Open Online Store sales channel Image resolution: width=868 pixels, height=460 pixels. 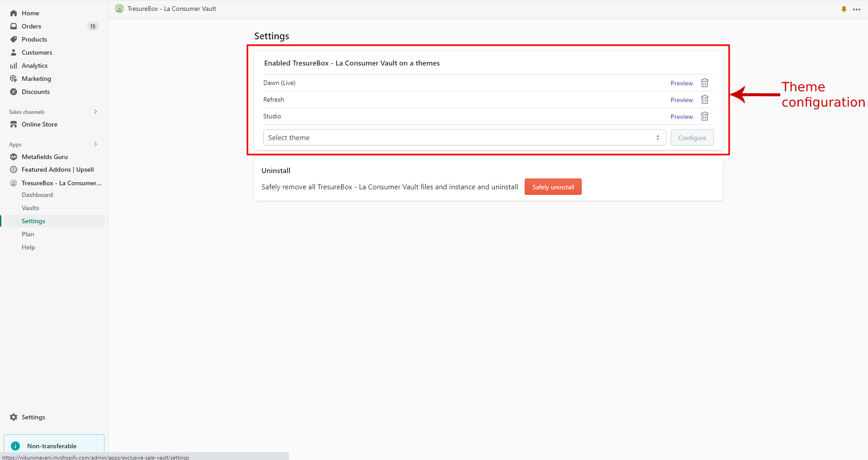pyautogui.click(x=39, y=124)
